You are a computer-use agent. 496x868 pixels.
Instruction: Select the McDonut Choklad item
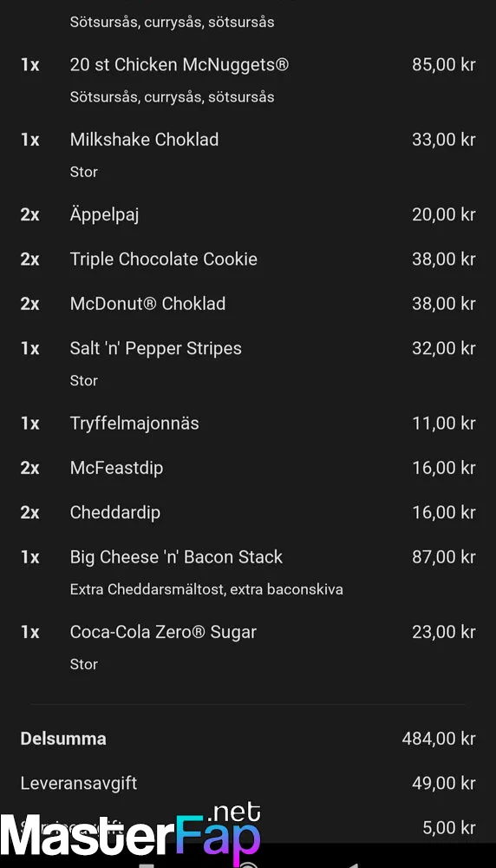click(x=147, y=303)
